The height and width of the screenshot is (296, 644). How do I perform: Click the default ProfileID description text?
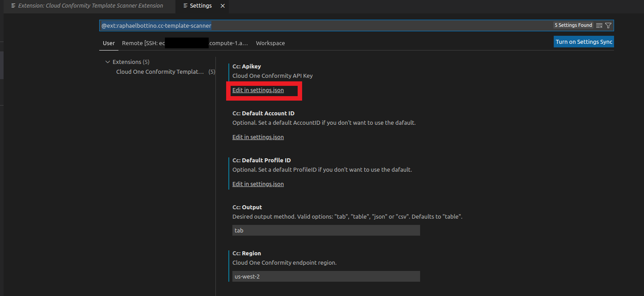point(322,170)
